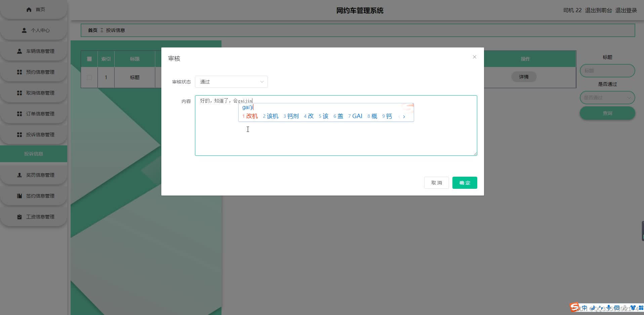The image size is (644, 315).
Task: Click the 确定 button in the dialog
Action: pyautogui.click(x=465, y=183)
